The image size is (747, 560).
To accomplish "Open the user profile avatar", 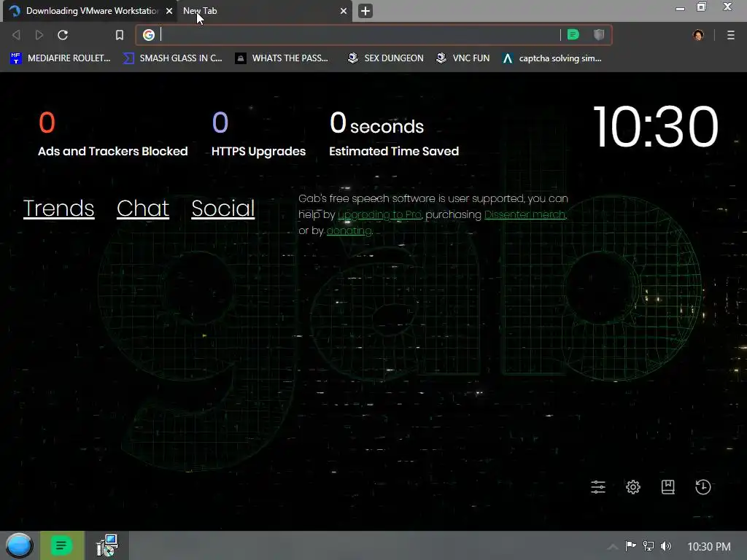I will coord(698,35).
